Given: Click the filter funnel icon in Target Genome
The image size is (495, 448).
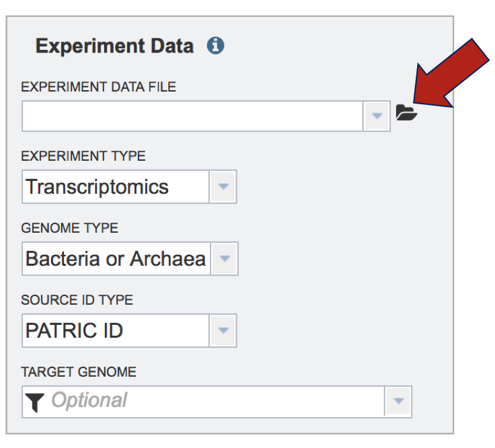Looking at the screenshot, I should tap(34, 402).
